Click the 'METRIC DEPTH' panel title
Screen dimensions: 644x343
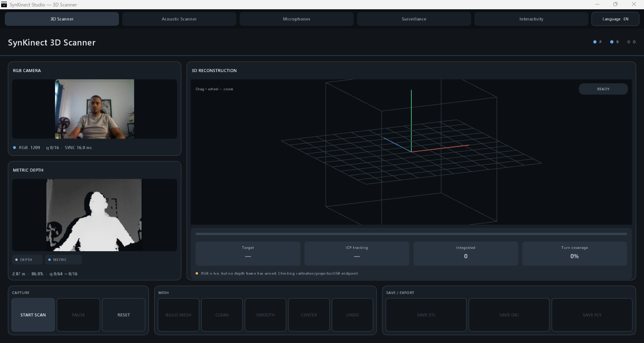pyautogui.click(x=28, y=170)
